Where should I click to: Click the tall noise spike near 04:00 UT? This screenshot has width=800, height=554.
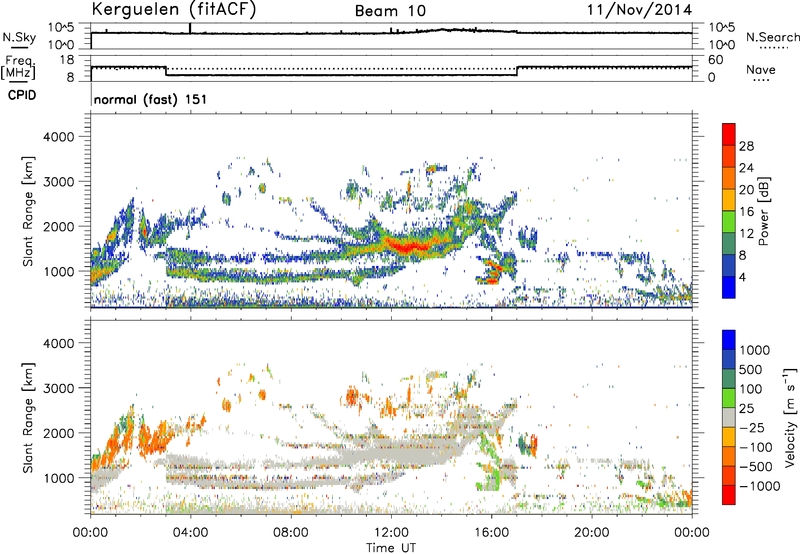(x=190, y=28)
